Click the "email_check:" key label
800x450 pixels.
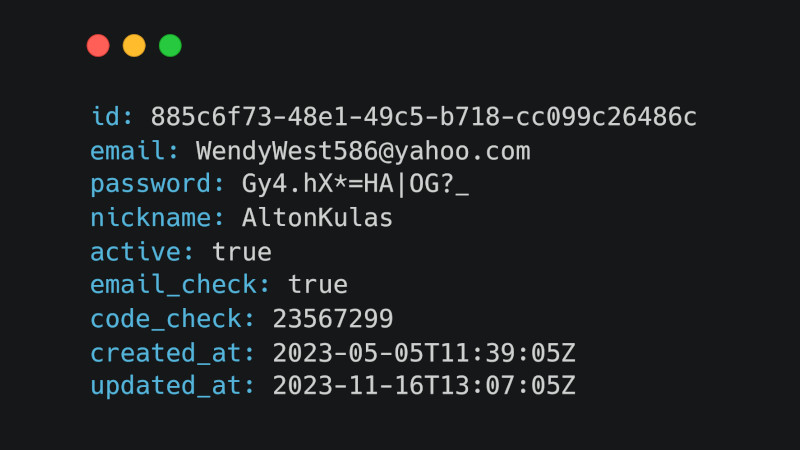tap(180, 285)
